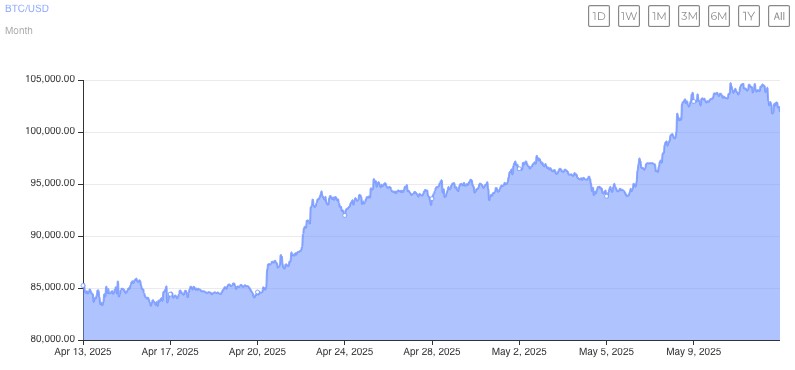
Task: Click the data point marker near Apr 24
Action: (x=345, y=215)
